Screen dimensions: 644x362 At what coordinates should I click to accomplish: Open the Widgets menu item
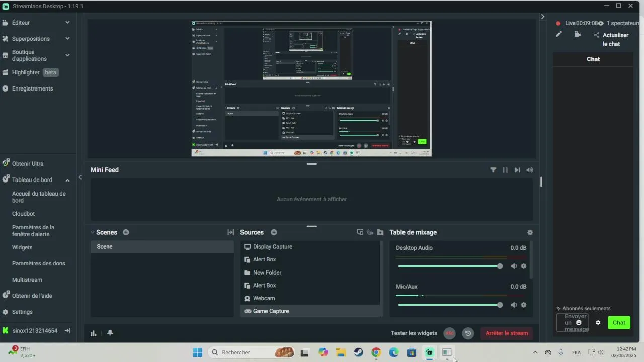(x=22, y=247)
